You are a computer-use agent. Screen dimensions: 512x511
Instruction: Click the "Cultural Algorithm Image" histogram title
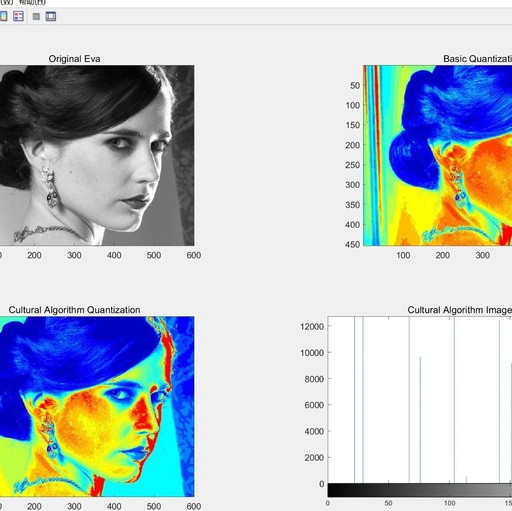click(x=459, y=310)
